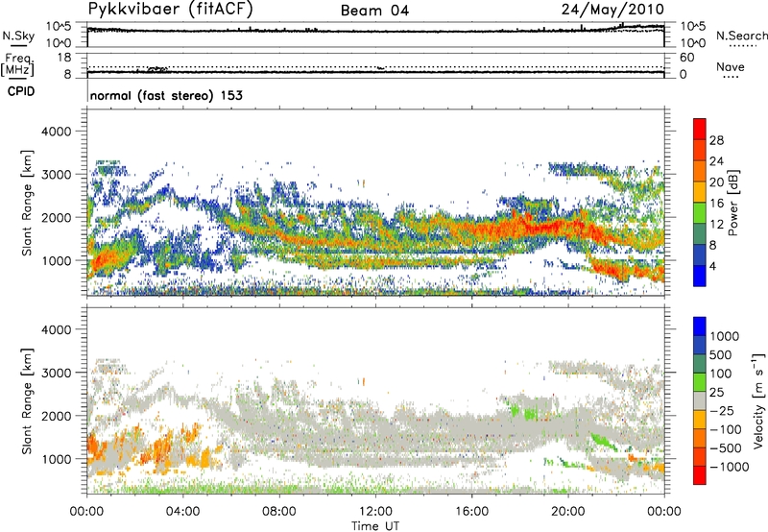Click the '1000' velocity scale value
The height and width of the screenshot is (532, 768).
725,336
